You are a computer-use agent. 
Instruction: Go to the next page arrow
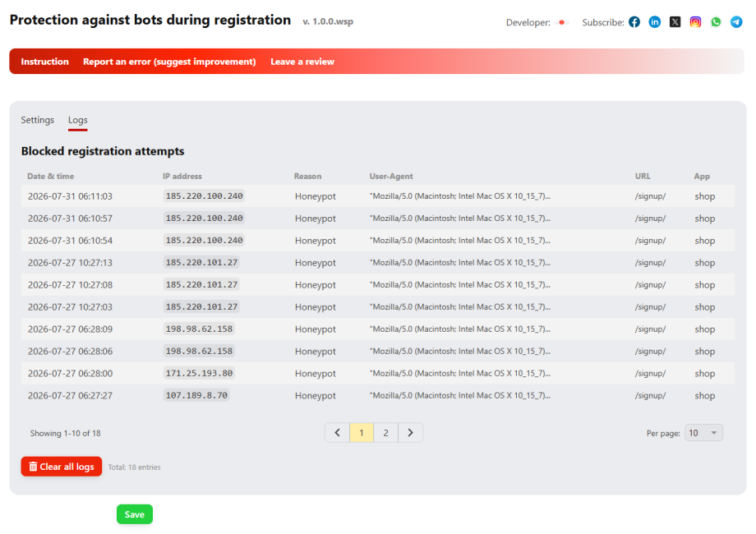pos(410,433)
